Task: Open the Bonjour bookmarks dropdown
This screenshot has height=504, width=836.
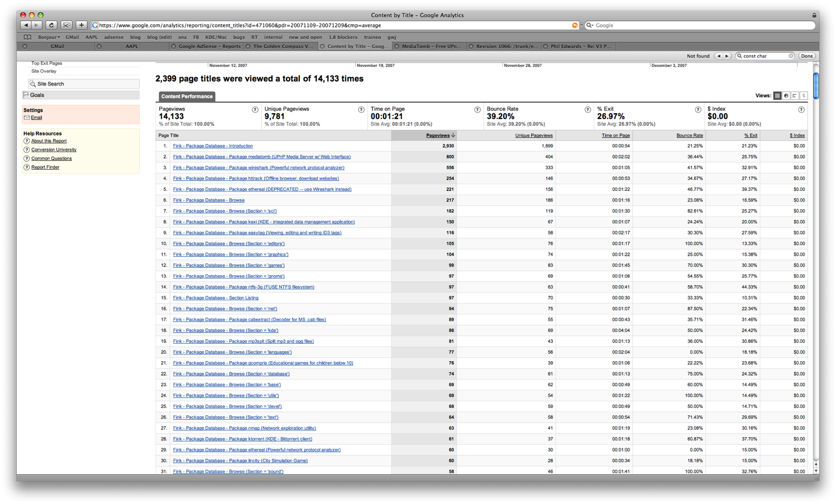Action: coord(49,37)
